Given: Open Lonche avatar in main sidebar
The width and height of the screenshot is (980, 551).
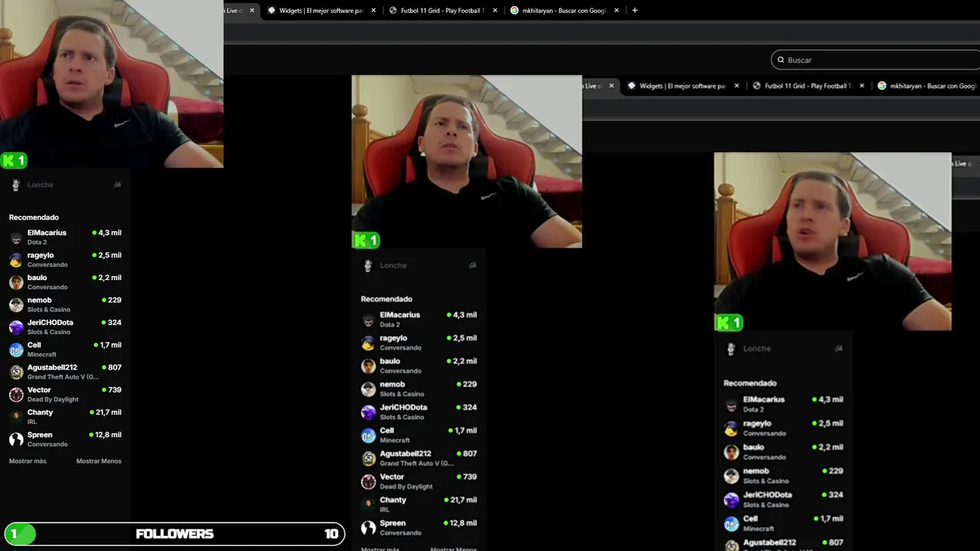Looking at the screenshot, I should (x=15, y=184).
